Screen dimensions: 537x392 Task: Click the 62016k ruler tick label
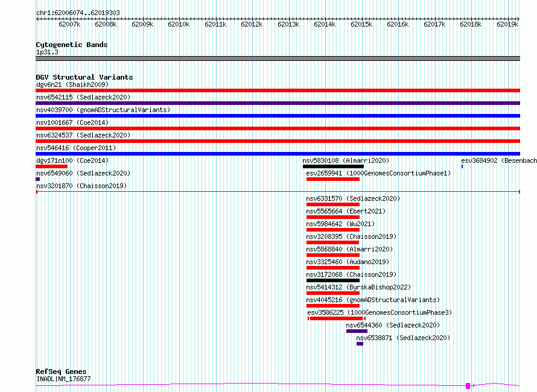point(398,24)
